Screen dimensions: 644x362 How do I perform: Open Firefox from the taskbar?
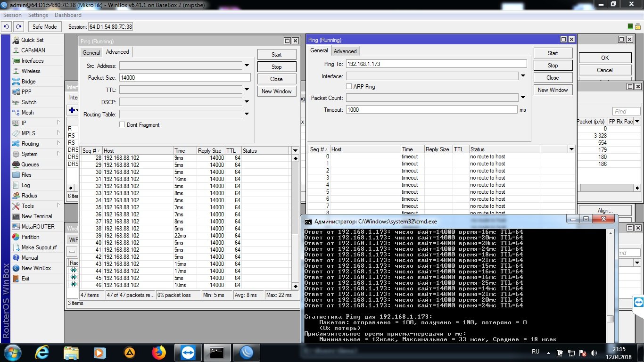tap(159, 352)
